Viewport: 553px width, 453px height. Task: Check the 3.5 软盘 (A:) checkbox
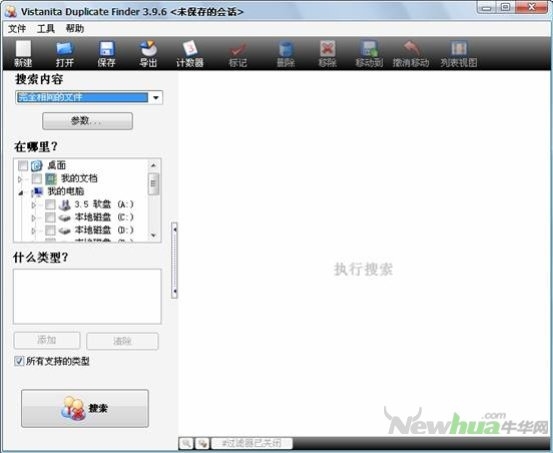click(50, 205)
